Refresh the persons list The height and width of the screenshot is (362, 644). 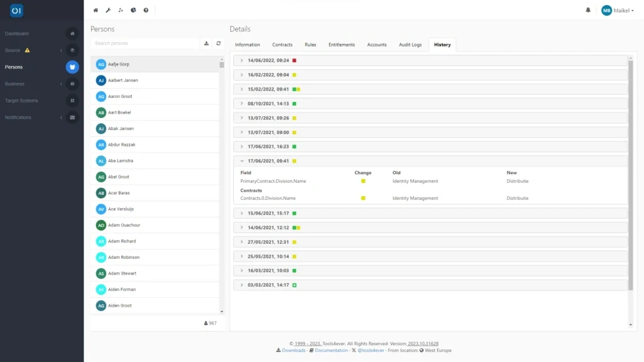(218, 43)
